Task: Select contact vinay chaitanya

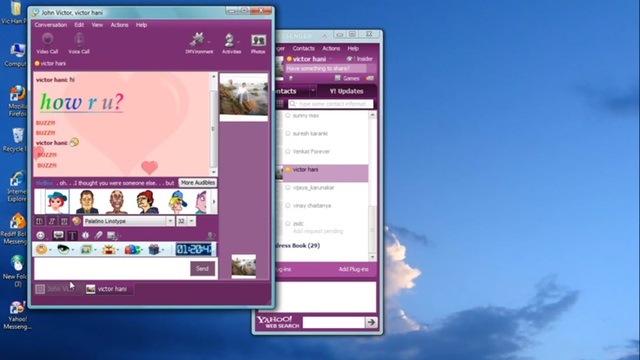Action: click(312, 206)
